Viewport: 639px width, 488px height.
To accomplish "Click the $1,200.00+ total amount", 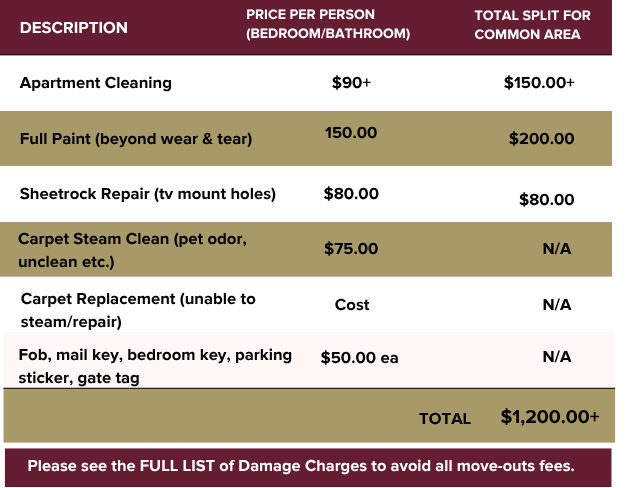I will (550, 417).
